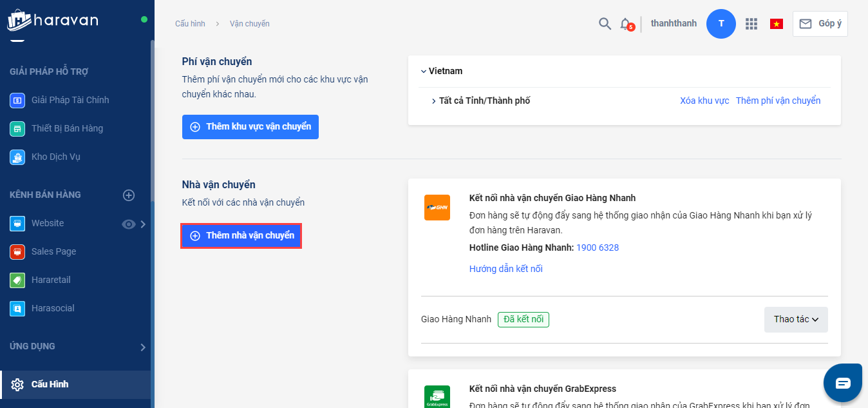The height and width of the screenshot is (408, 868).
Task: Click Xóa khu vực link
Action: point(704,101)
